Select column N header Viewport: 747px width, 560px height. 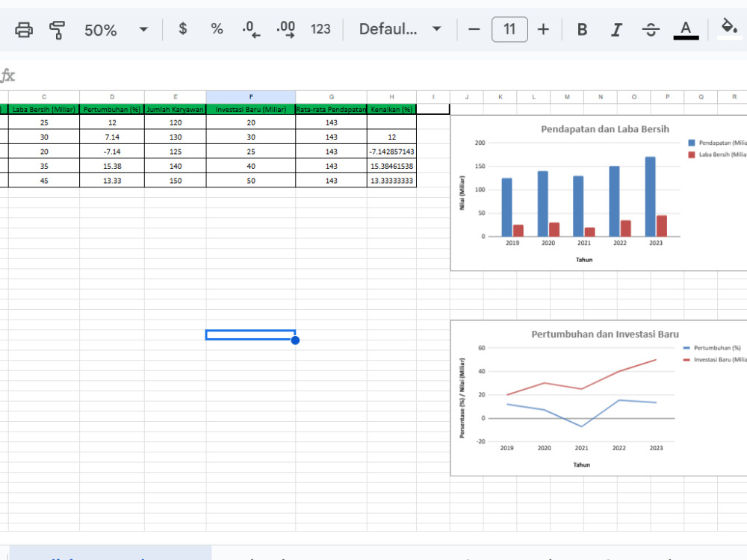pyautogui.click(x=601, y=96)
